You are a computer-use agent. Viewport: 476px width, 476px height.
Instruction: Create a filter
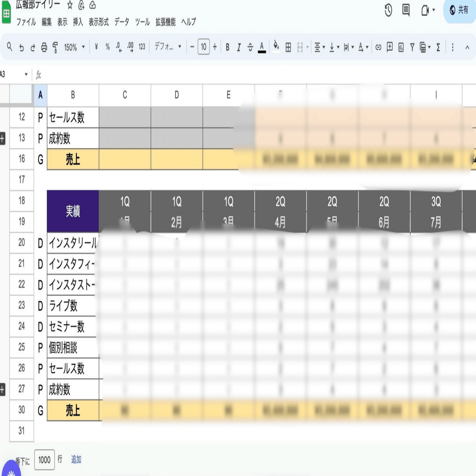pos(412,47)
